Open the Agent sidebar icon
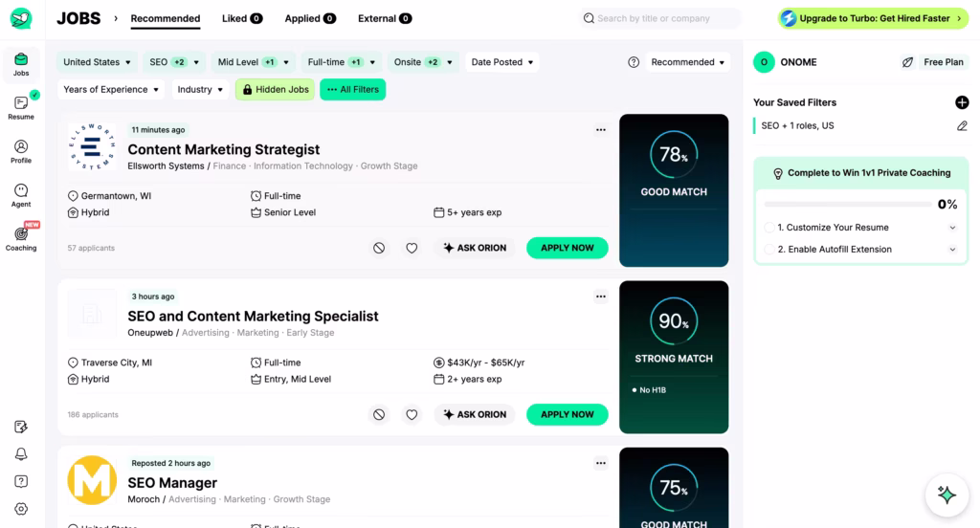This screenshot has width=980, height=528. (21, 194)
